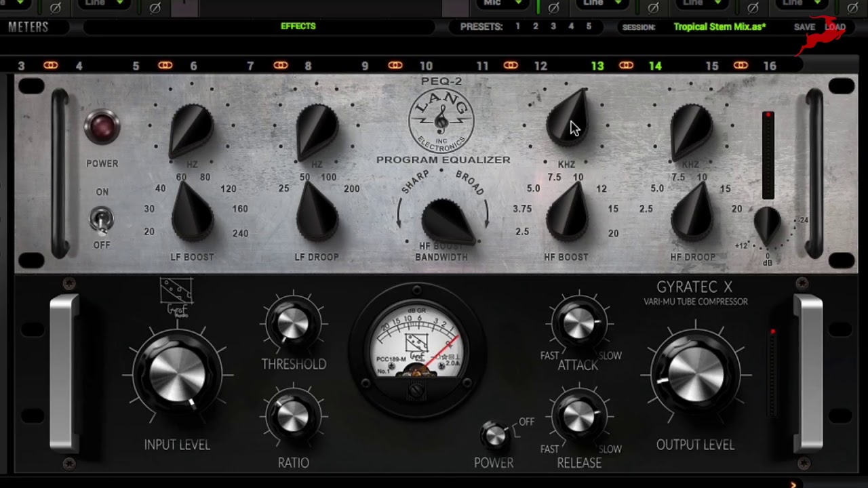Click the Gyraf Audio logo on compressor
This screenshot has height=488, width=868.
pyautogui.click(x=176, y=297)
